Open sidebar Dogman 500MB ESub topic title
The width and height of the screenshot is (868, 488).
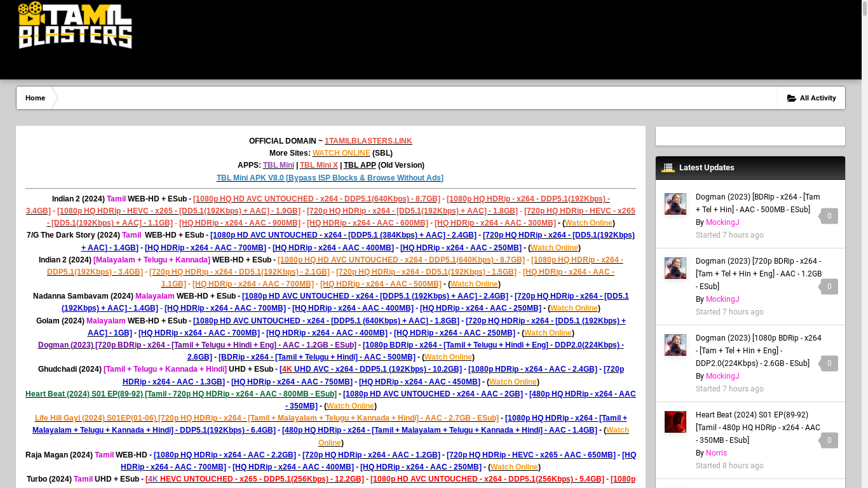758,203
